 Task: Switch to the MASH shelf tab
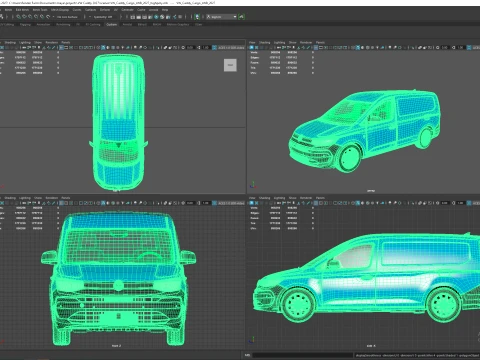coord(156,24)
